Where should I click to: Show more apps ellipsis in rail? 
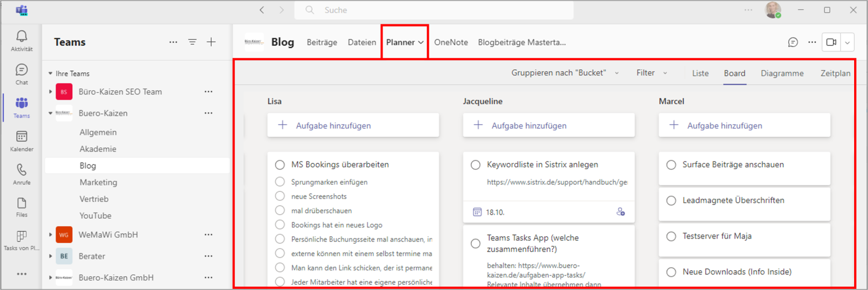pos(21,274)
